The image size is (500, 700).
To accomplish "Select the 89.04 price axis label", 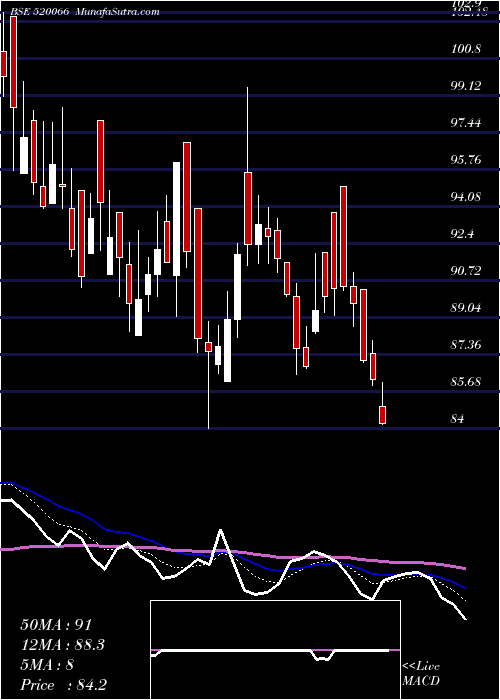I will coord(466,308).
